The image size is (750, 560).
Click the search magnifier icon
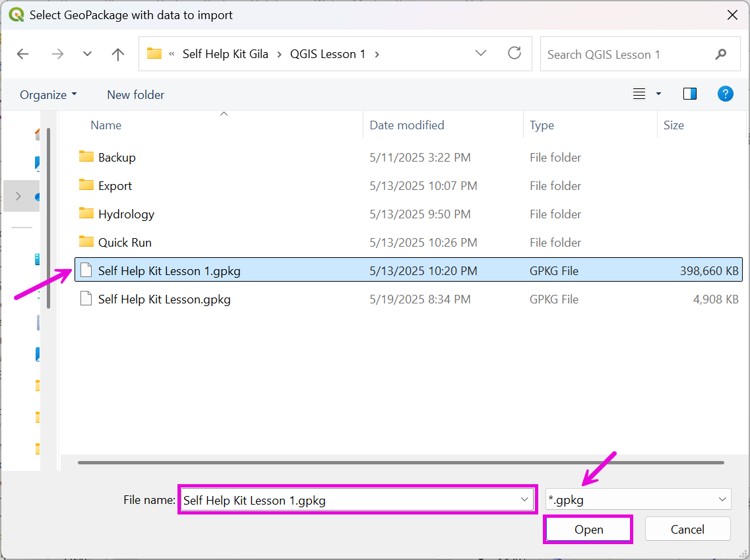coord(720,55)
